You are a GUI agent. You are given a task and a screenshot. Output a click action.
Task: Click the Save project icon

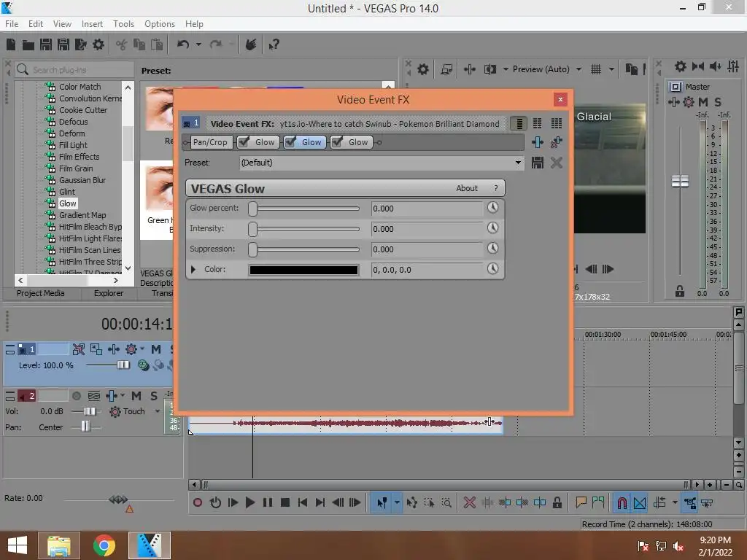click(46, 44)
